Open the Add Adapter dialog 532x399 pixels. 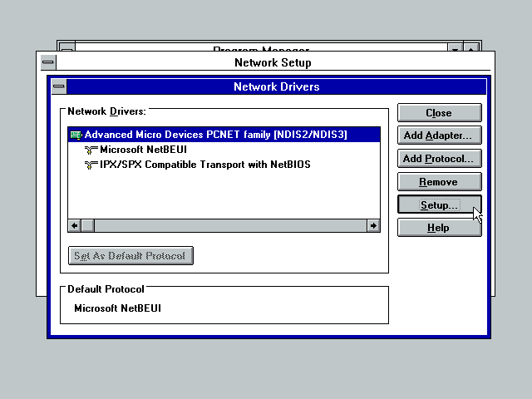click(x=440, y=135)
